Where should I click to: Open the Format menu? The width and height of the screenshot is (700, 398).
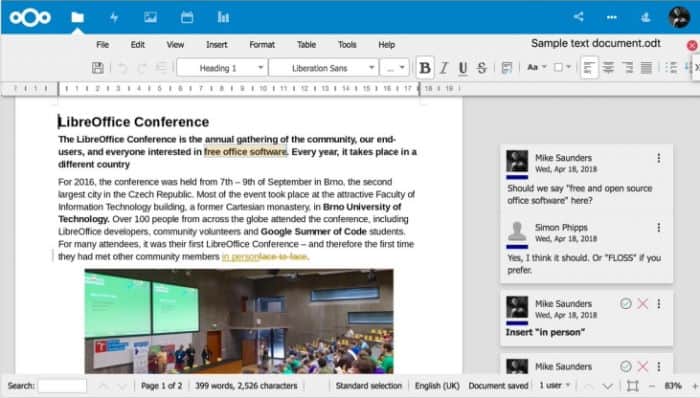pos(262,45)
